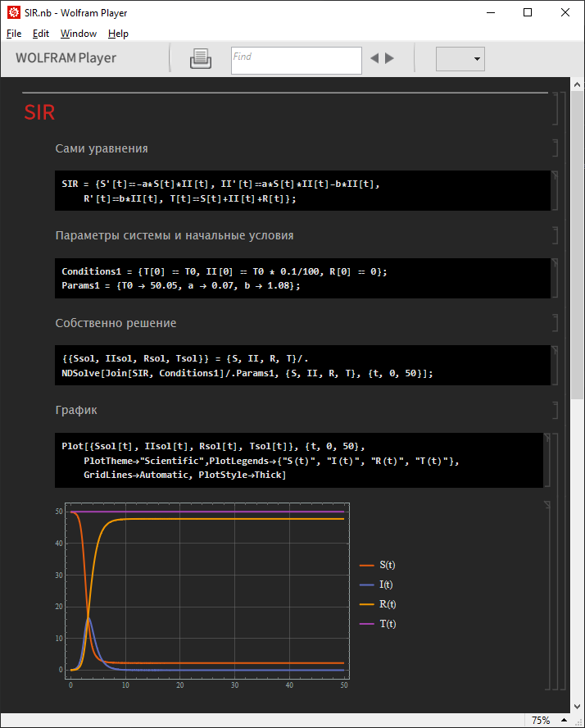Open the Help menu
This screenshot has width=585, height=728.
coord(118,34)
